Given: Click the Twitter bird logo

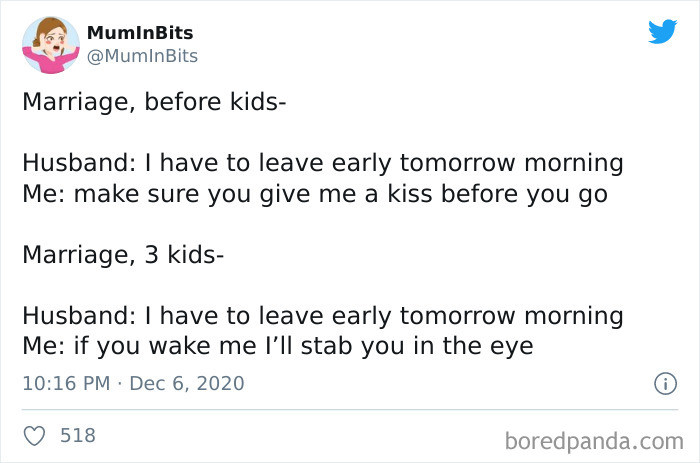Looking at the screenshot, I should point(662,32).
